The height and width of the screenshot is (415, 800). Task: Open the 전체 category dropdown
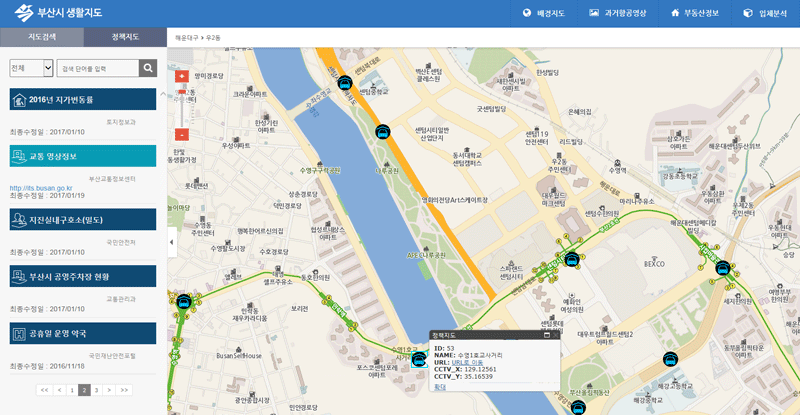(x=31, y=68)
